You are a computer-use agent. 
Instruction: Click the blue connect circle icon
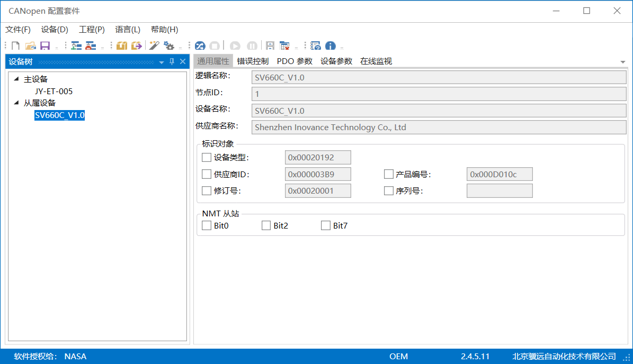click(200, 46)
